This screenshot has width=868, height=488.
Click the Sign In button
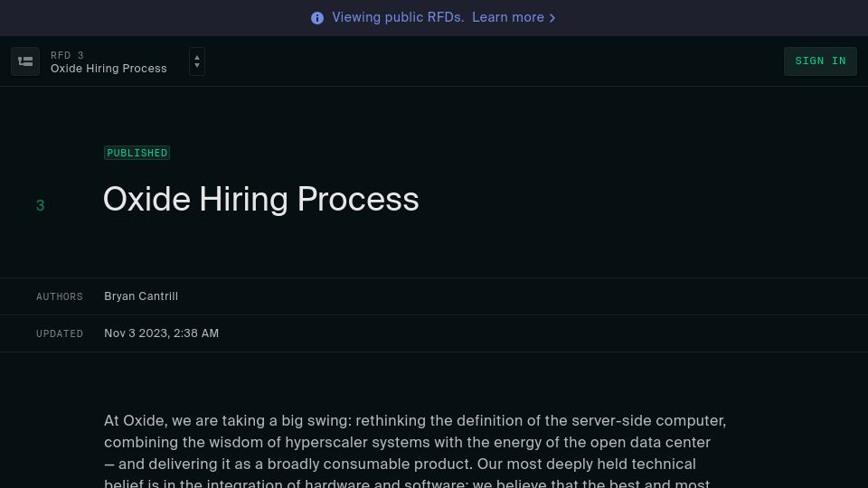click(x=820, y=61)
